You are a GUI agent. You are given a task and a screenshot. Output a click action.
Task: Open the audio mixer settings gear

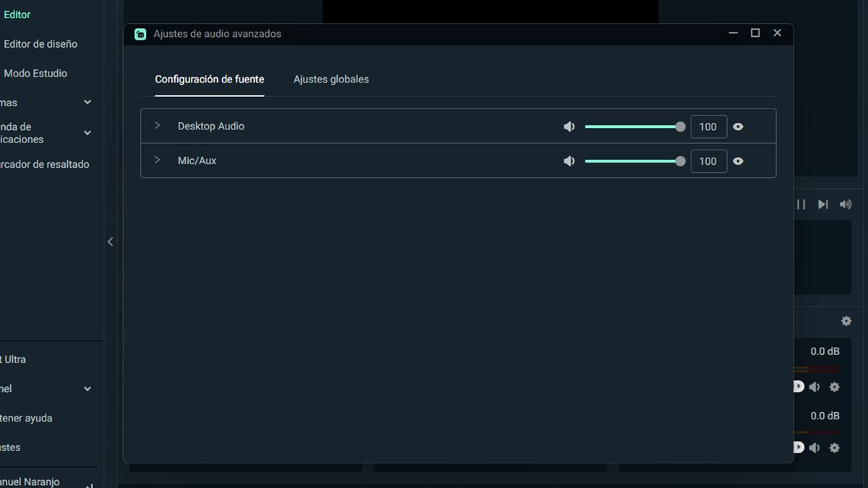pyautogui.click(x=846, y=320)
